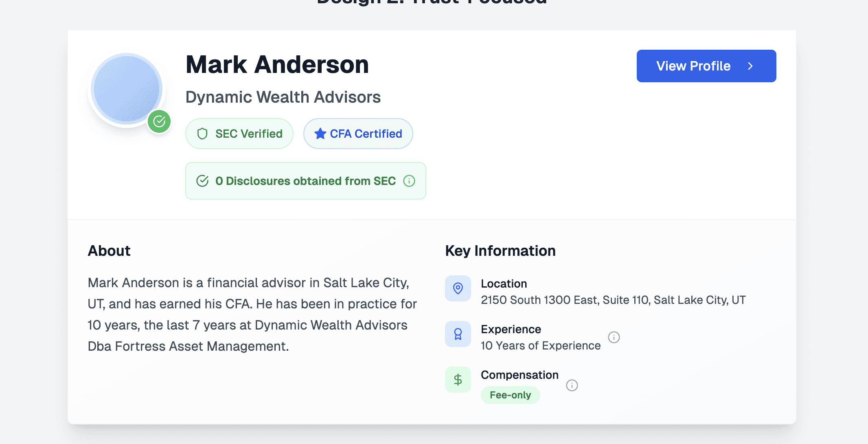Click the Salt Lake City address text
Viewport: 868px width, 444px height.
(x=613, y=300)
